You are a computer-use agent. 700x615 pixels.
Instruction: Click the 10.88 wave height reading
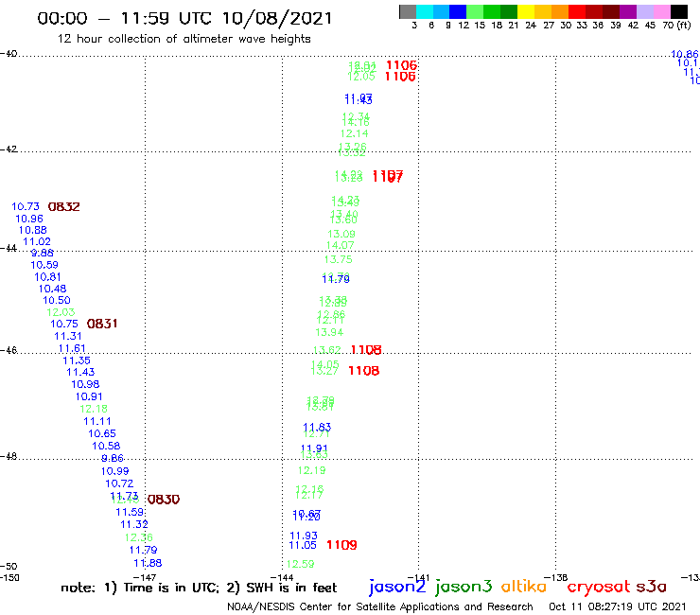tap(32, 230)
